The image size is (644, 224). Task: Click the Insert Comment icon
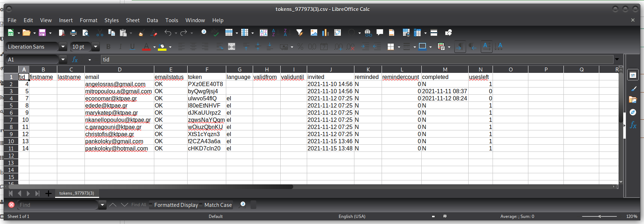point(380,33)
